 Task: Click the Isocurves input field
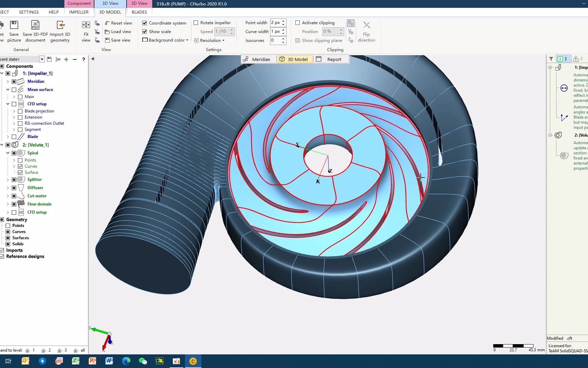(x=275, y=40)
